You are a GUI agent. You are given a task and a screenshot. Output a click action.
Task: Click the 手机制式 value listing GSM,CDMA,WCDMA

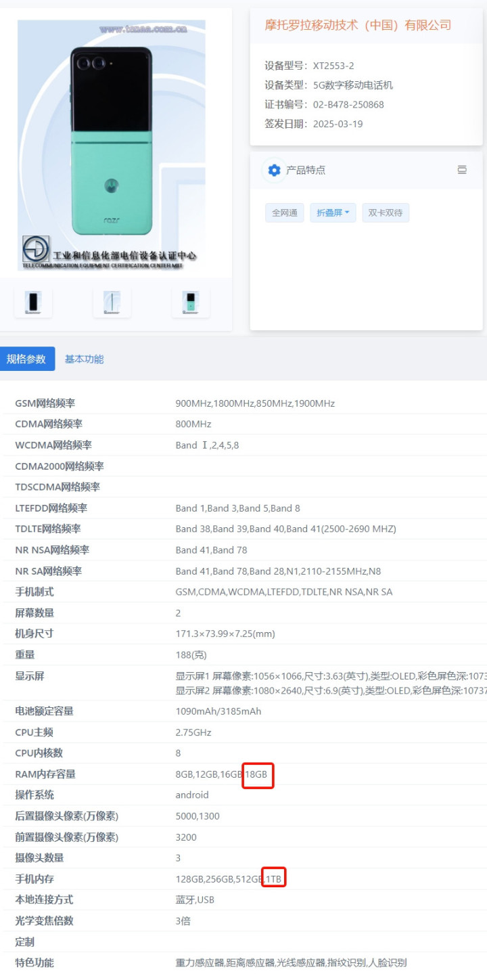coord(284,592)
